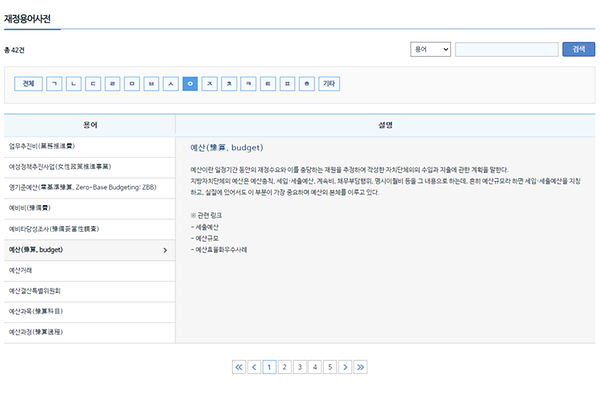The height and width of the screenshot is (403, 600).
Task: Filter terms by consonant ㅁ
Action: [x=132, y=84]
